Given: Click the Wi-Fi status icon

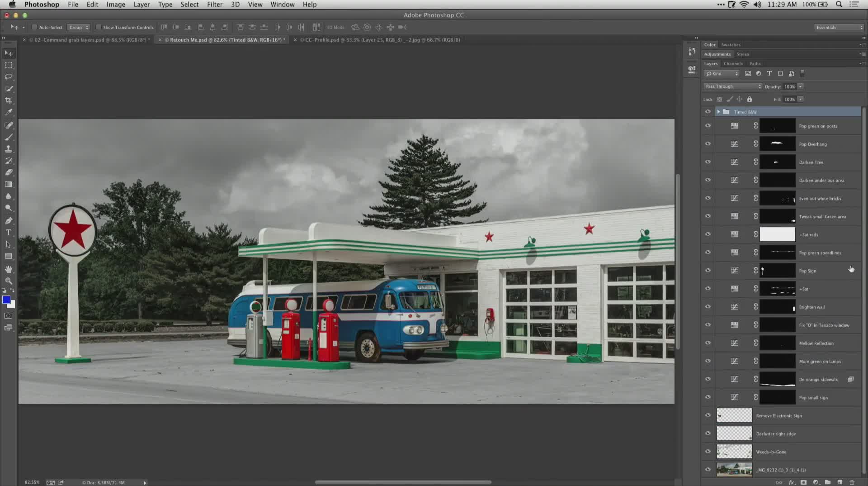Looking at the screenshot, I should (x=744, y=5).
